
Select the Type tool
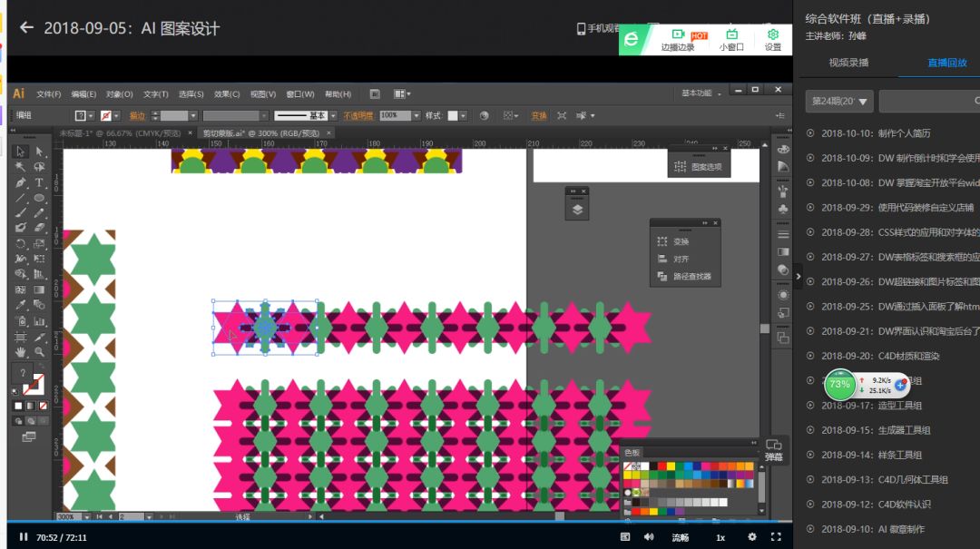39,182
